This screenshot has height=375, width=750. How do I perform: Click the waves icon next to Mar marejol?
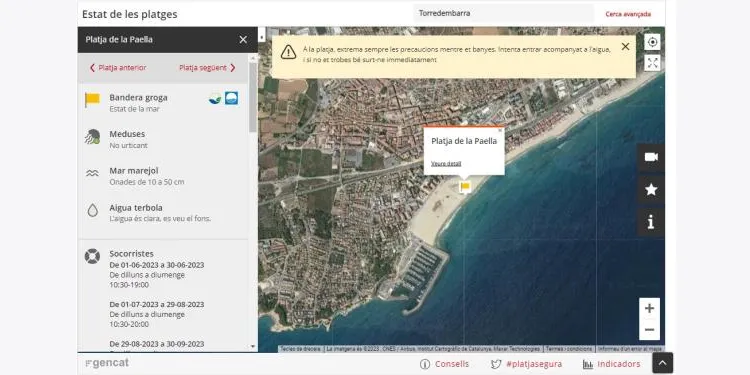[x=92, y=173]
